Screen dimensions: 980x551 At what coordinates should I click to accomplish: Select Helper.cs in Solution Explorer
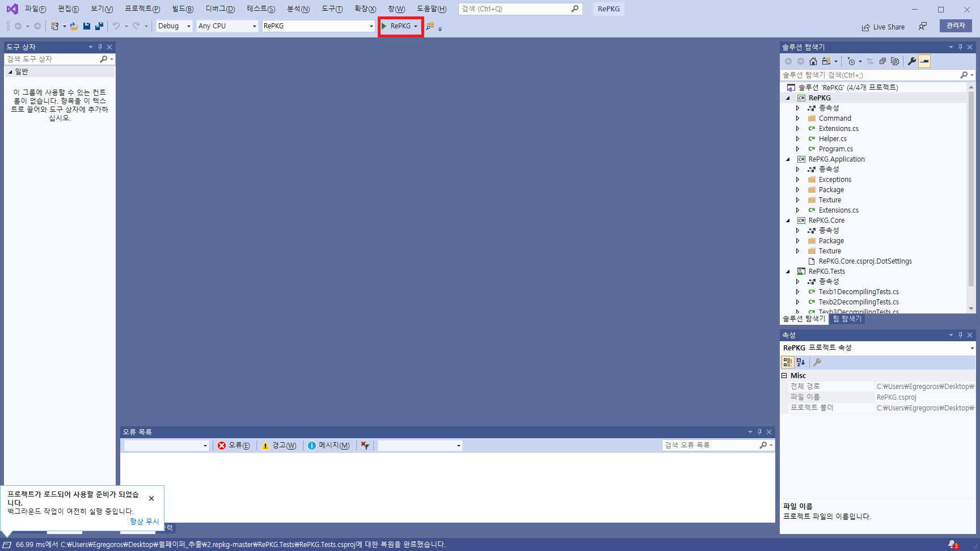click(x=833, y=139)
